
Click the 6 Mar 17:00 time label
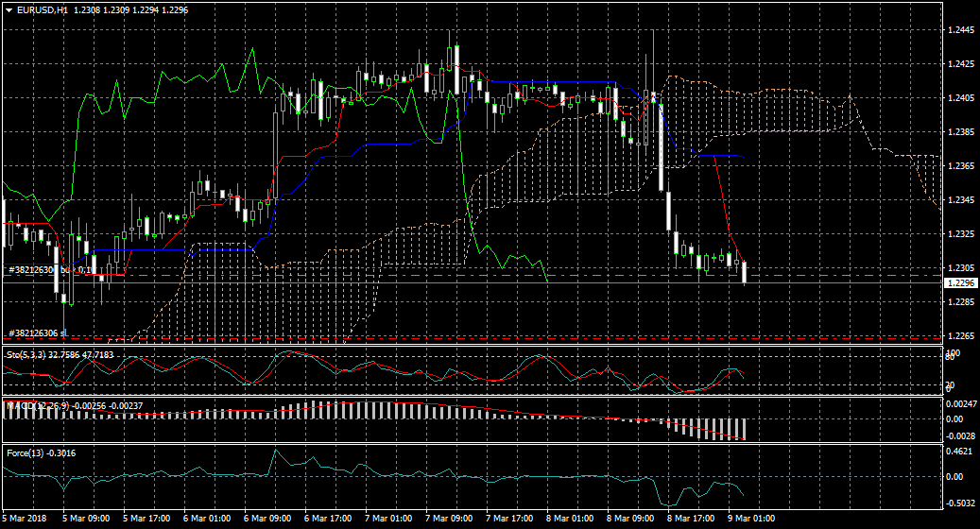329,519
